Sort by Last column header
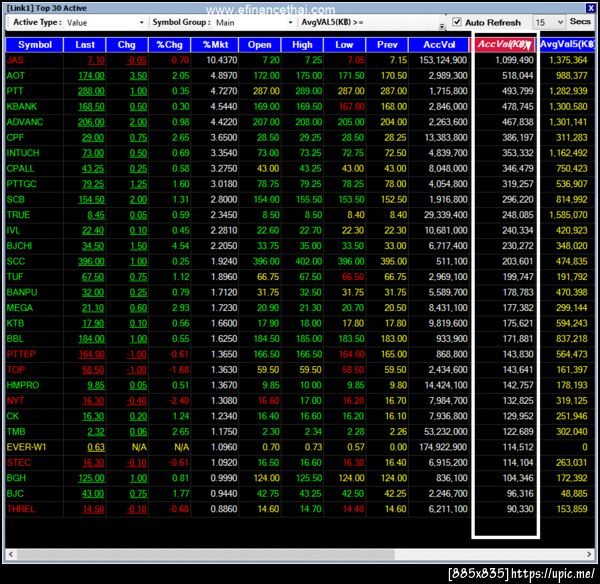The height and width of the screenshot is (584, 600). 85,45
